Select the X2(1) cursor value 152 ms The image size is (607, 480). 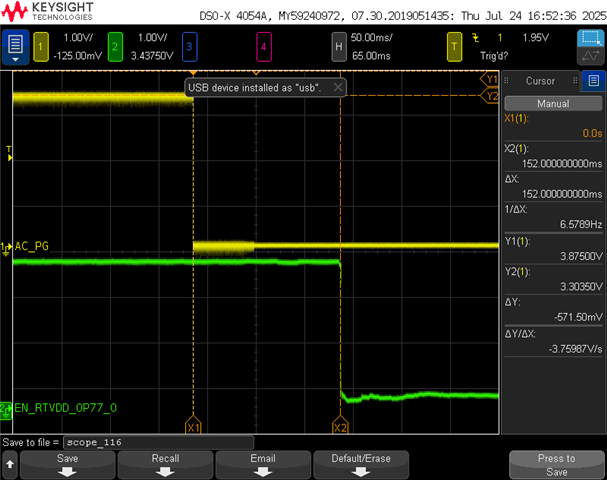553,156
